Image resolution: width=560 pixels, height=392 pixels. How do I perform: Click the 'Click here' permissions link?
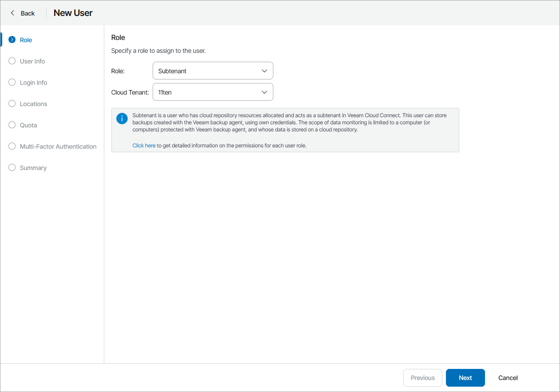(x=144, y=145)
